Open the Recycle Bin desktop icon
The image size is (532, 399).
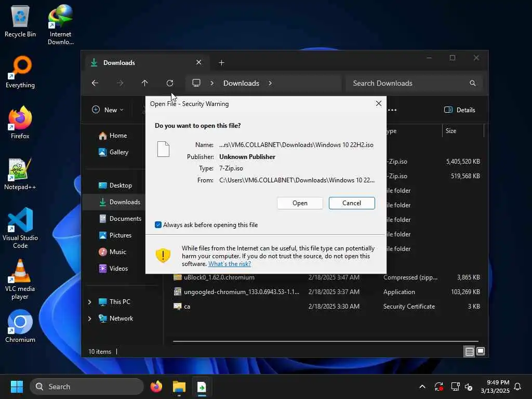[x=20, y=22]
